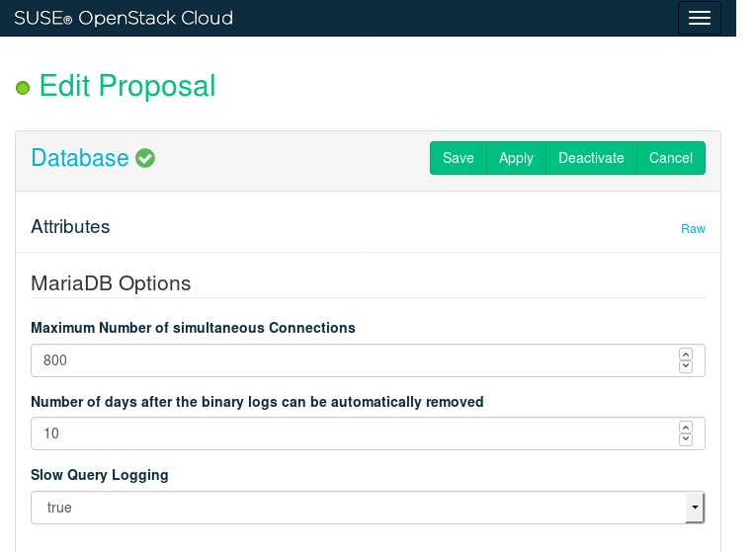
Task: Save the Database proposal
Action: (459, 158)
